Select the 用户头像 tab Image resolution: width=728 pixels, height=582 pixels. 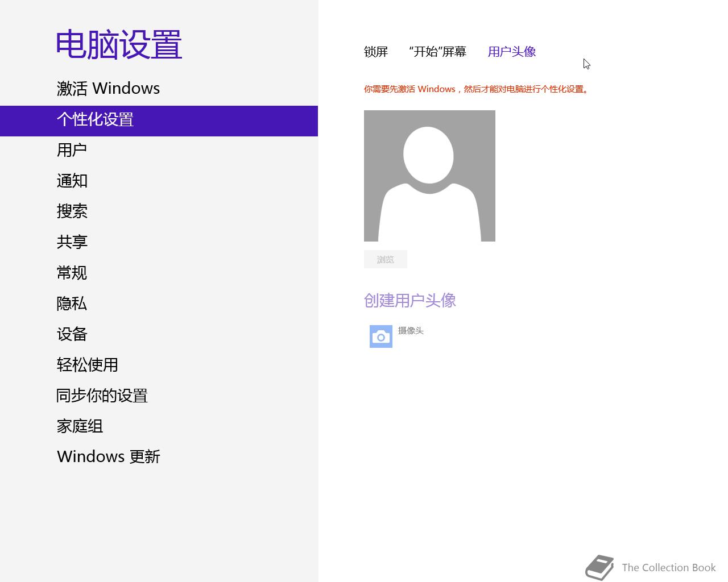(x=512, y=52)
